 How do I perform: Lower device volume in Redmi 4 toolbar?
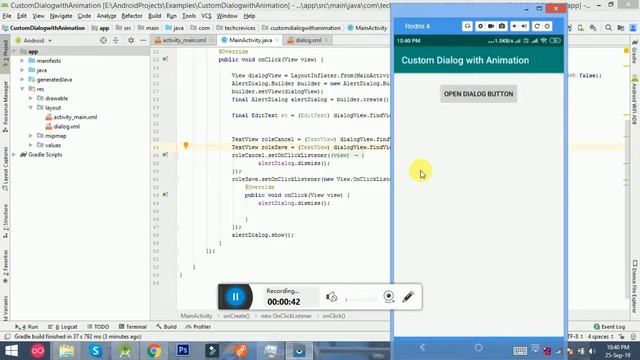click(x=515, y=26)
